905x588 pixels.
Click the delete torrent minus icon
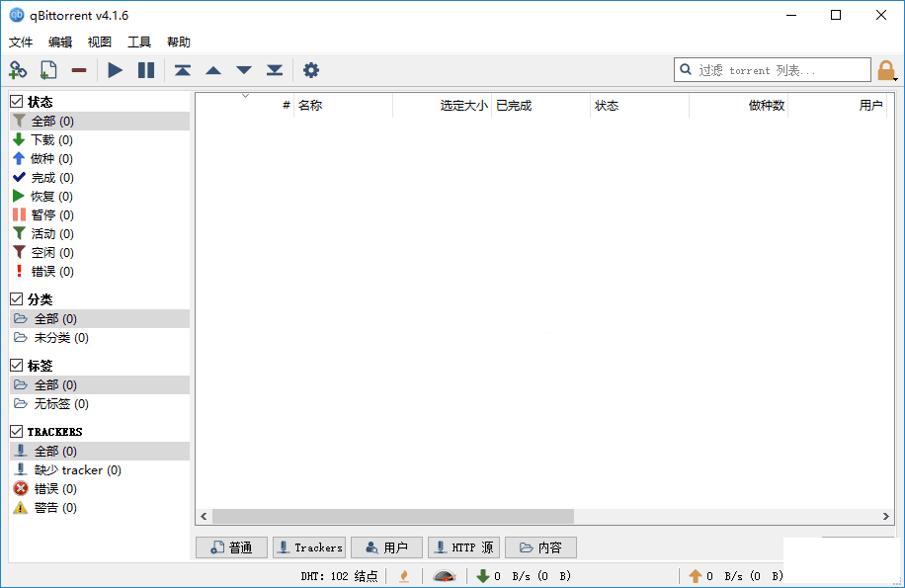pyautogui.click(x=79, y=70)
